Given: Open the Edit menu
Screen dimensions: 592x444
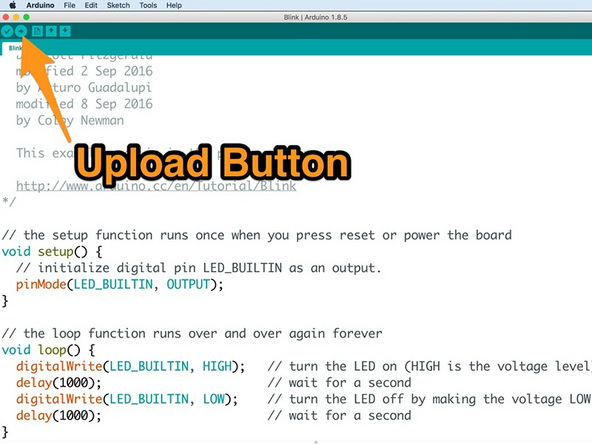Looking at the screenshot, I should pos(91,5).
